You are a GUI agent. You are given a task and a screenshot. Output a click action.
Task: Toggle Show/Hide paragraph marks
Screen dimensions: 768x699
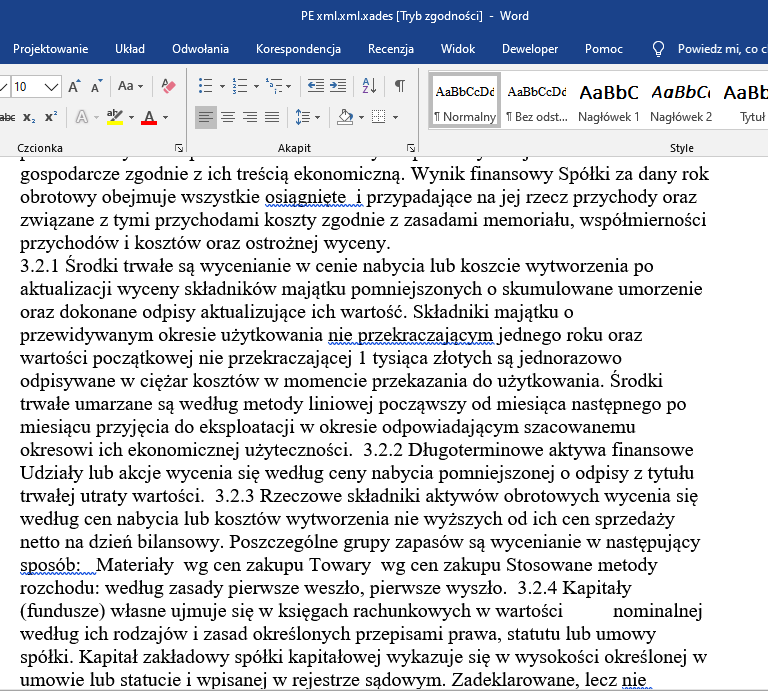(x=400, y=87)
